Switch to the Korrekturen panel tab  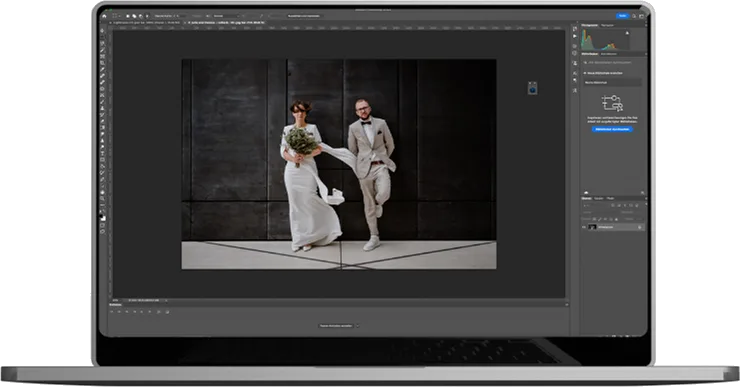pos(609,54)
